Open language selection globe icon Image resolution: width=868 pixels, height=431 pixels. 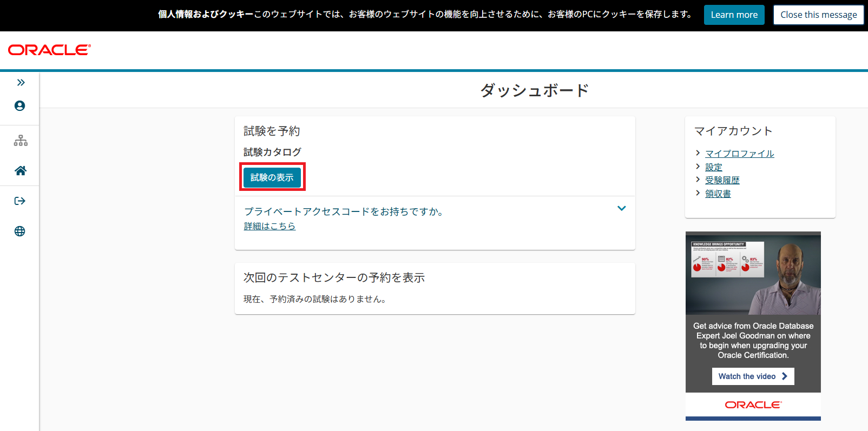click(20, 231)
